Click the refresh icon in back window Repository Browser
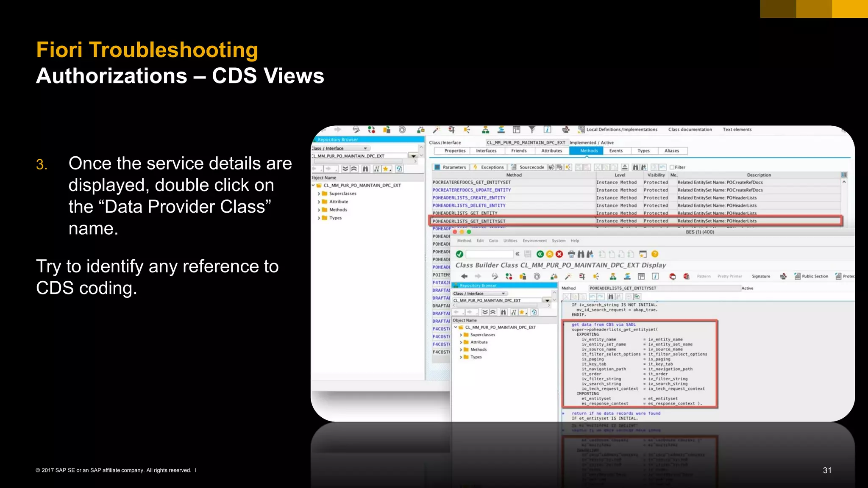Screen dimensions: 868x488 click(399, 169)
